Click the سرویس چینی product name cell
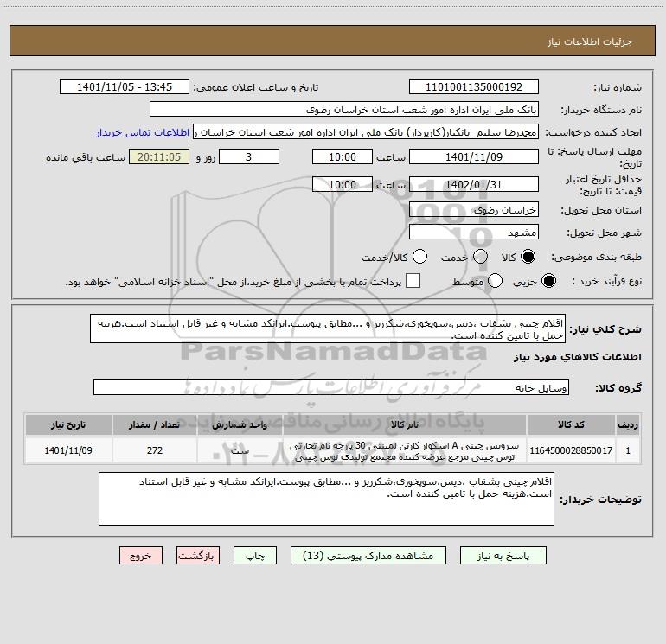 (405, 450)
